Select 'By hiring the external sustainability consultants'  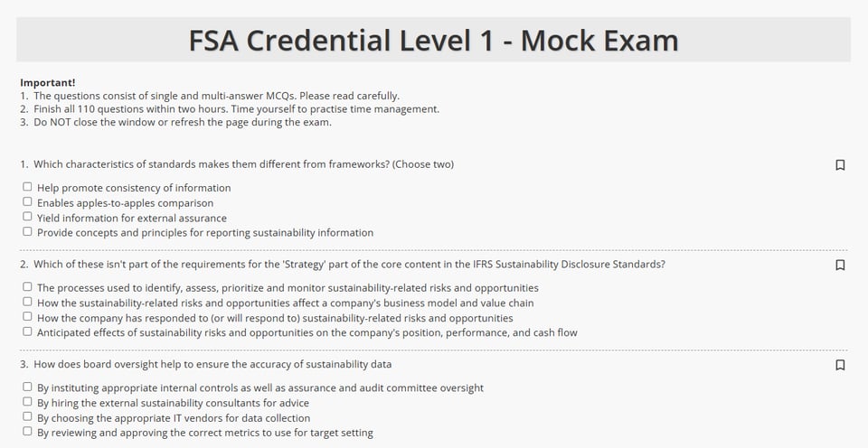(x=27, y=402)
